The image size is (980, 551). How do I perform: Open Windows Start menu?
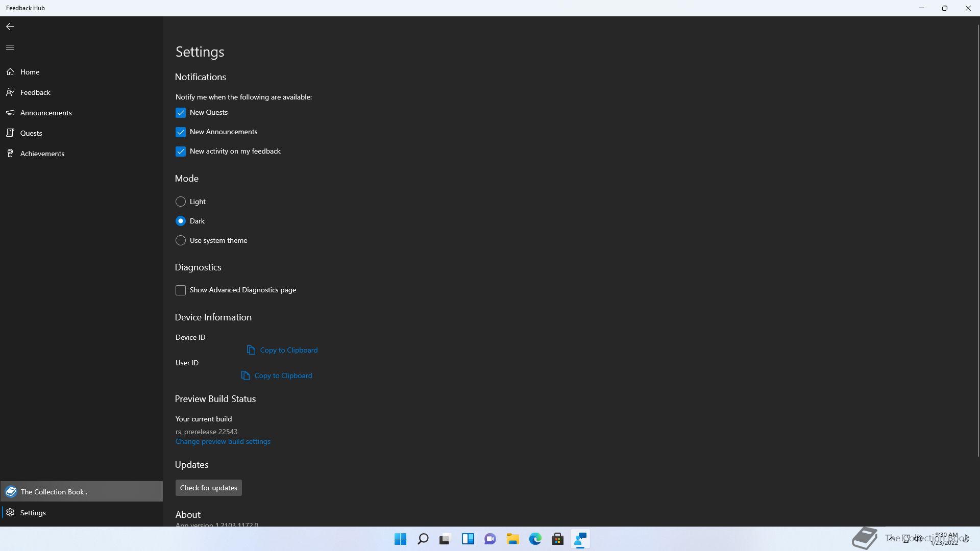[401, 539]
